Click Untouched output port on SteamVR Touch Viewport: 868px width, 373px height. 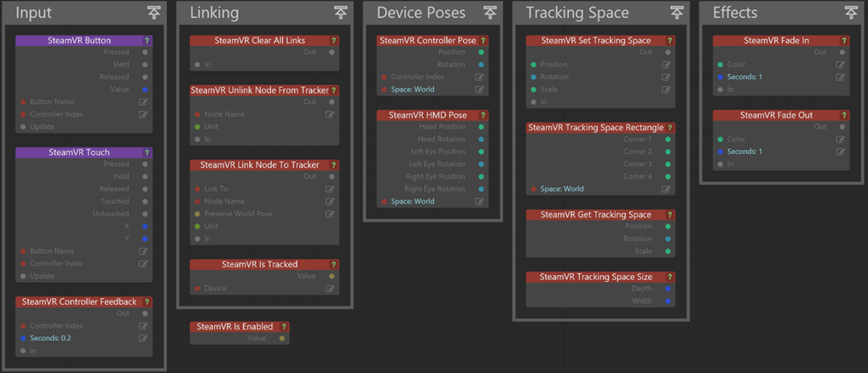pos(145,214)
